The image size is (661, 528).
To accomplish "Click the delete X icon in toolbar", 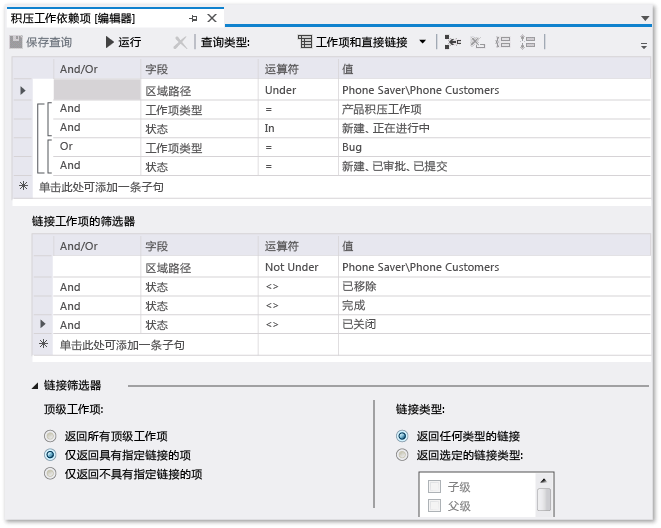I will 180,42.
